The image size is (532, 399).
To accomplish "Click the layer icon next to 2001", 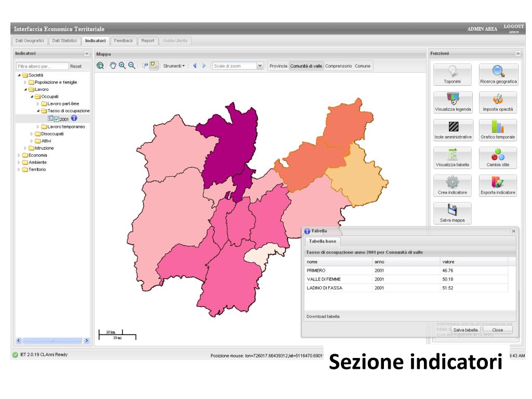I will point(50,118).
